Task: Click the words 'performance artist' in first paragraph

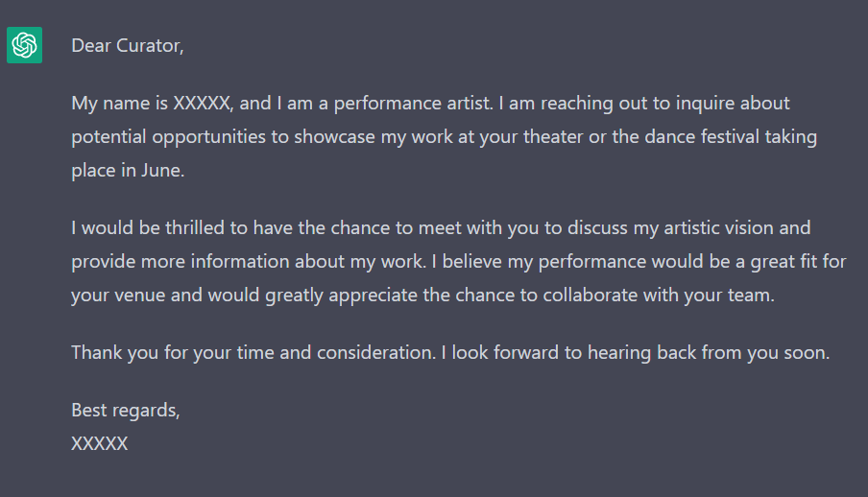Action: click(x=411, y=104)
